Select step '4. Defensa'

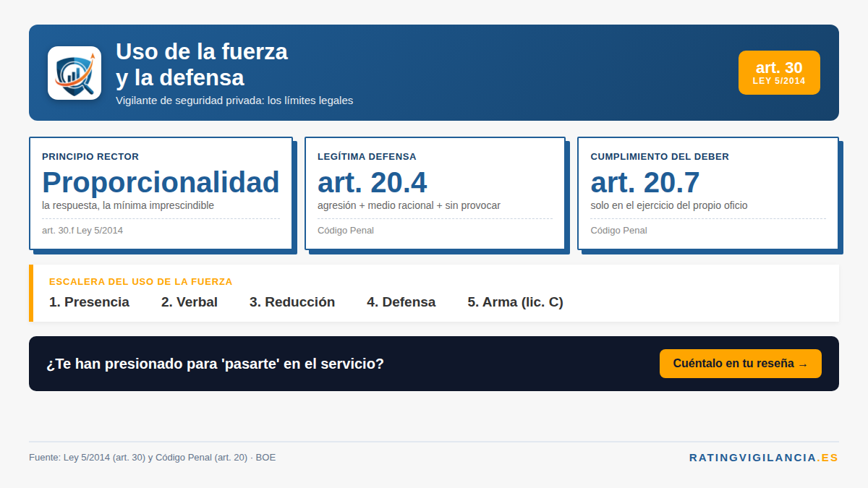coord(401,302)
